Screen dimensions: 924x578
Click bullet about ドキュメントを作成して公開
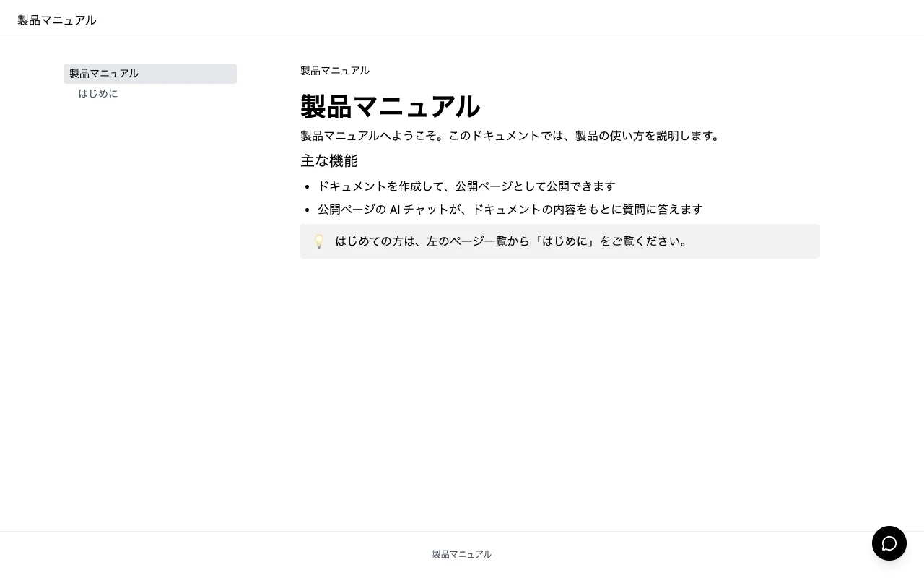(x=466, y=186)
